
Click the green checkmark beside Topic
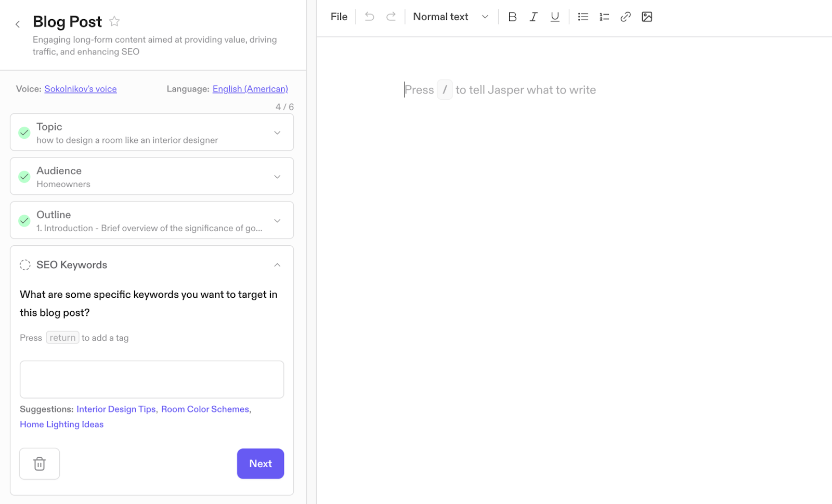pyautogui.click(x=24, y=132)
